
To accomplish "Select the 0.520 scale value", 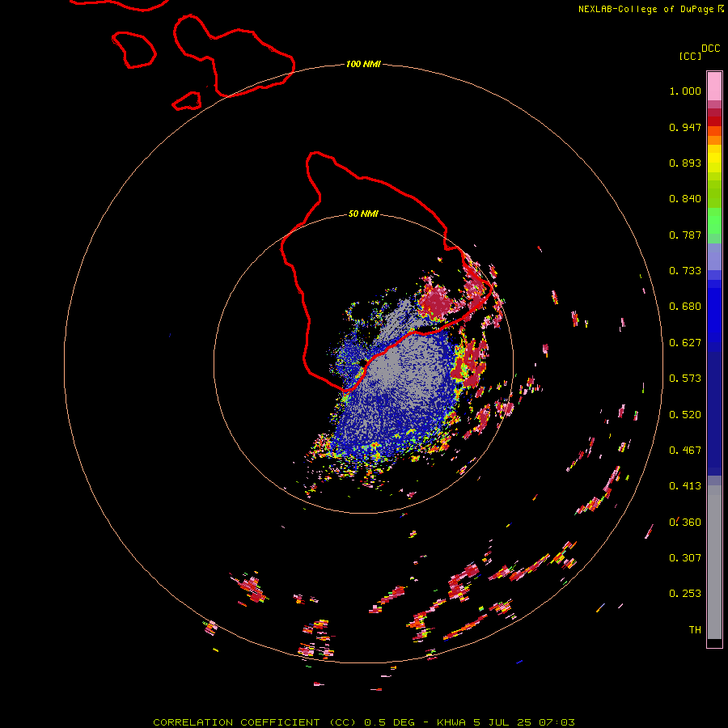I will click(x=685, y=415).
